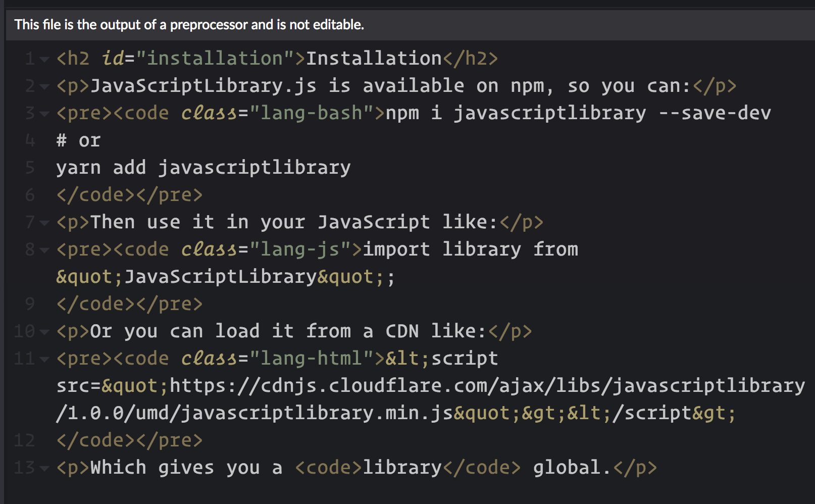Click 'Then use it in your JavaScript' text

coord(260,222)
